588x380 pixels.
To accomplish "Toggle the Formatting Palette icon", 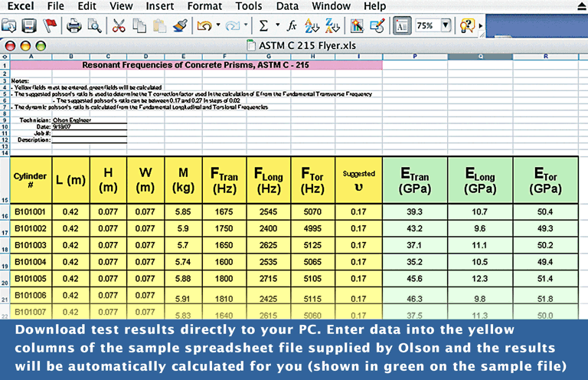I will coord(402,26).
